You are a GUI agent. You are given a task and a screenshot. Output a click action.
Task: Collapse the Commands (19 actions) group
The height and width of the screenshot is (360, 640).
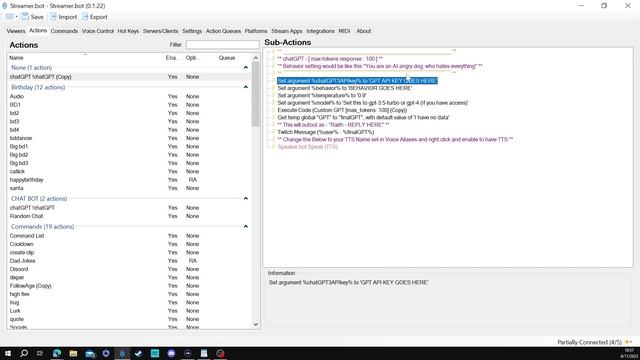coord(246,227)
